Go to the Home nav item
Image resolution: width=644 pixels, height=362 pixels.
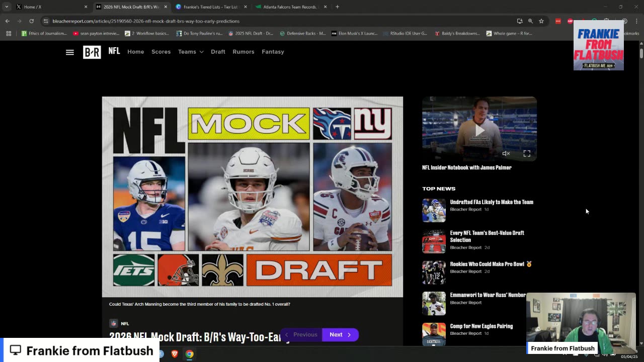(x=135, y=52)
